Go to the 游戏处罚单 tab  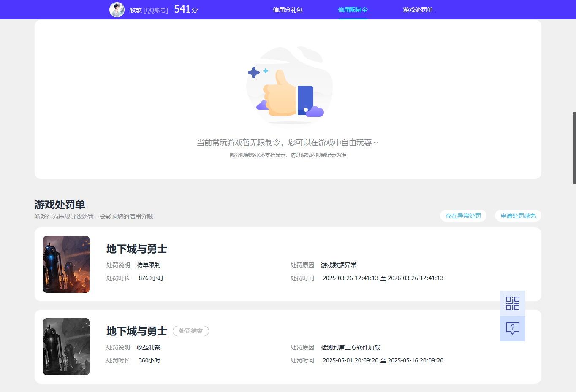418,10
